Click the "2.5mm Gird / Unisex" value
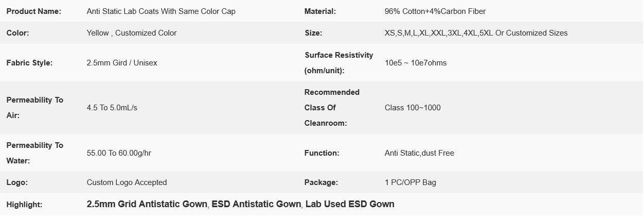The width and height of the screenshot is (644, 218). [x=122, y=63]
